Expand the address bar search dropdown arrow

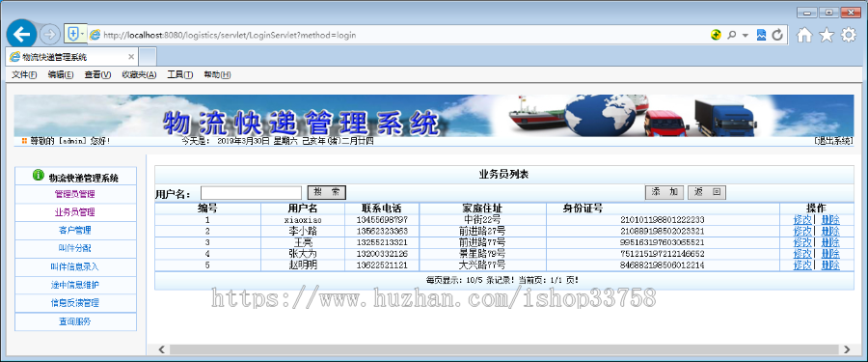(746, 36)
